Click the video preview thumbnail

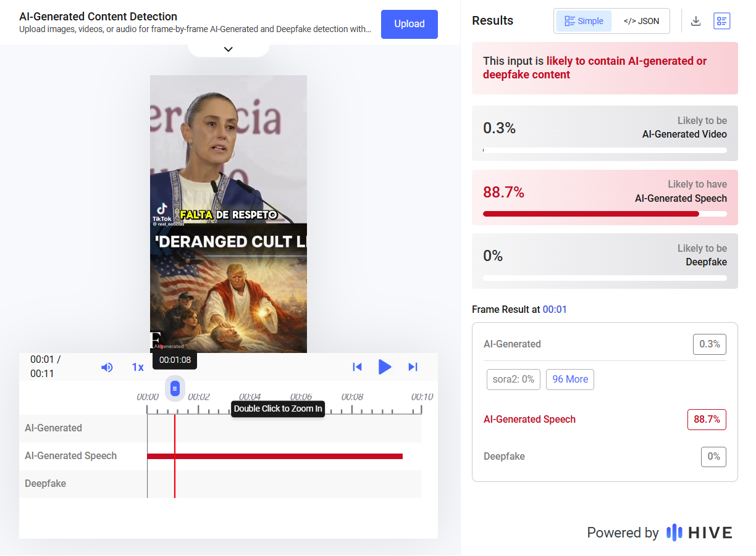click(228, 214)
